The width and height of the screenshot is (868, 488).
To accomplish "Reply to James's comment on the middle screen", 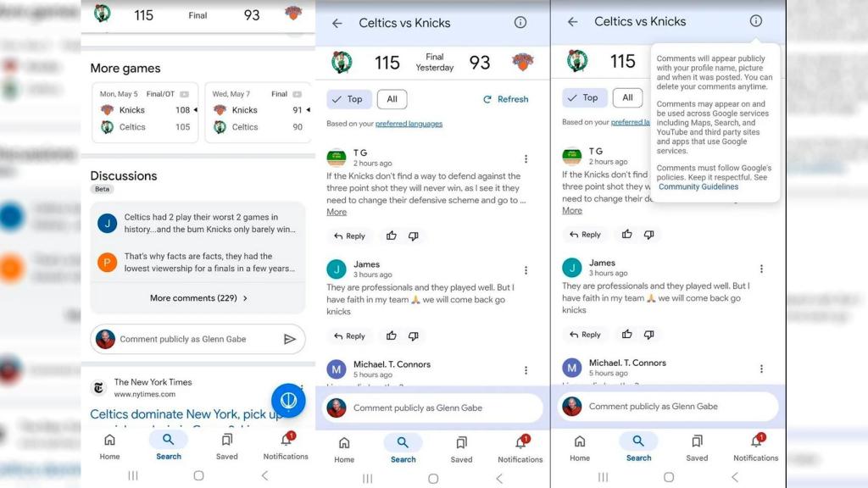I will pyautogui.click(x=349, y=336).
